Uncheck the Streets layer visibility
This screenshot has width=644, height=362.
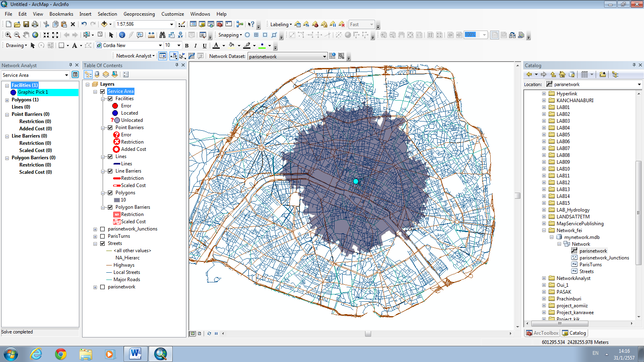103,243
